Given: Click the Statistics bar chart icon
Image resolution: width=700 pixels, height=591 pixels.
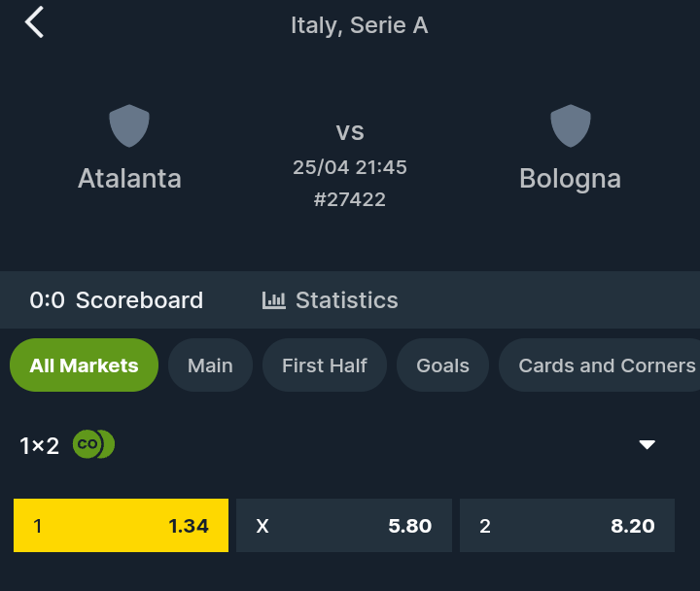Looking at the screenshot, I should pyautogui.click(x=273, y=300).
